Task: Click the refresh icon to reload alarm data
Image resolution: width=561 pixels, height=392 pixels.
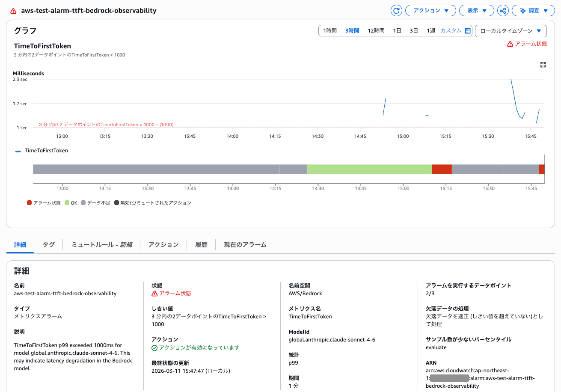Action: (396, 10)
